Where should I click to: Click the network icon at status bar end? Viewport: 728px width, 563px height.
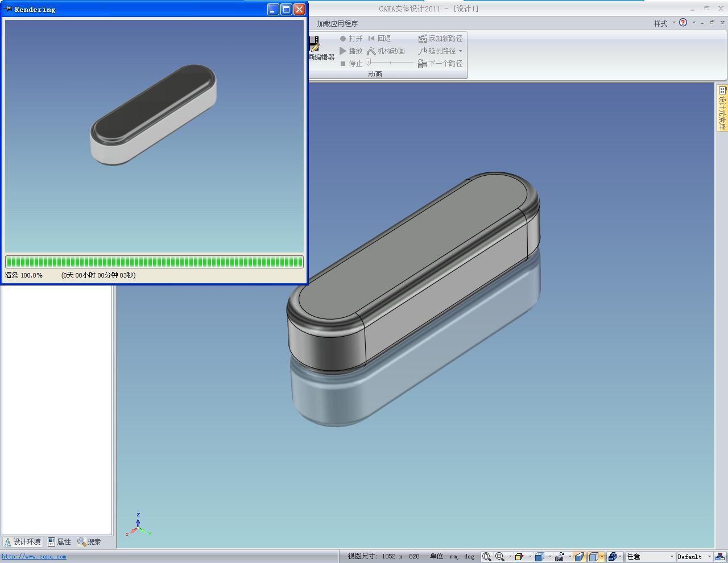(x=720, y=557)
